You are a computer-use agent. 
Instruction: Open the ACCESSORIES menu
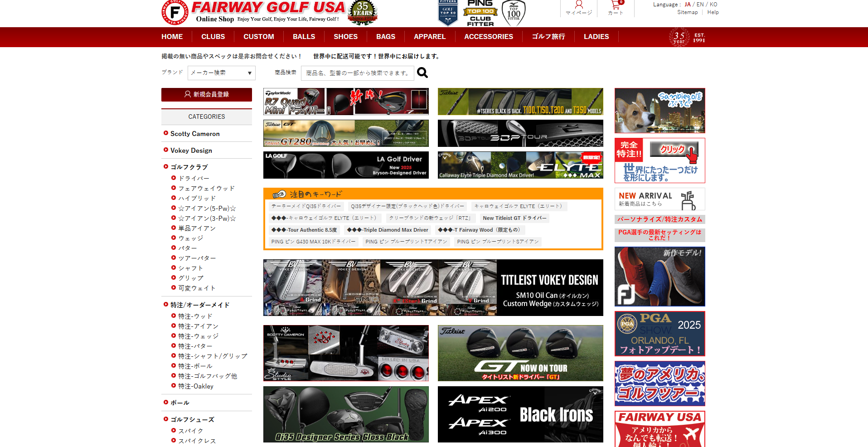[x=489, y=37]
